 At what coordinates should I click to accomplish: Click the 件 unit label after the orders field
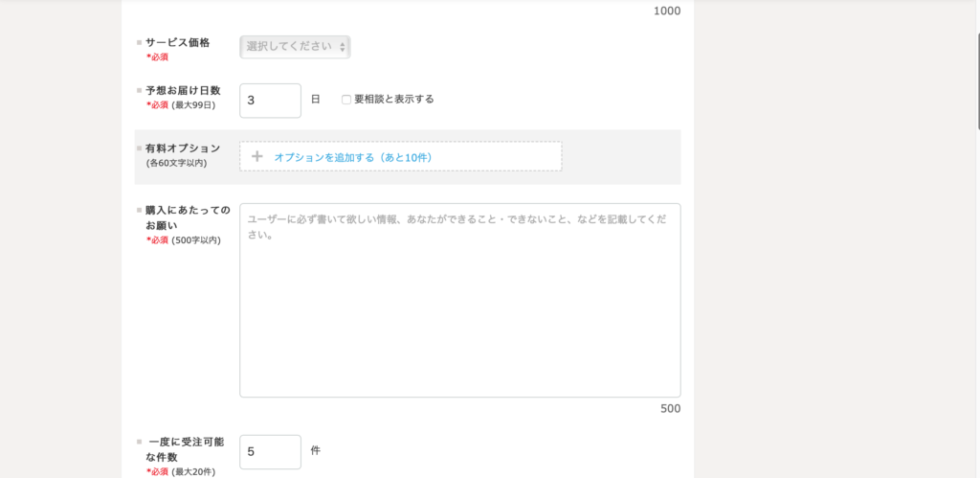tap(316, 450)
